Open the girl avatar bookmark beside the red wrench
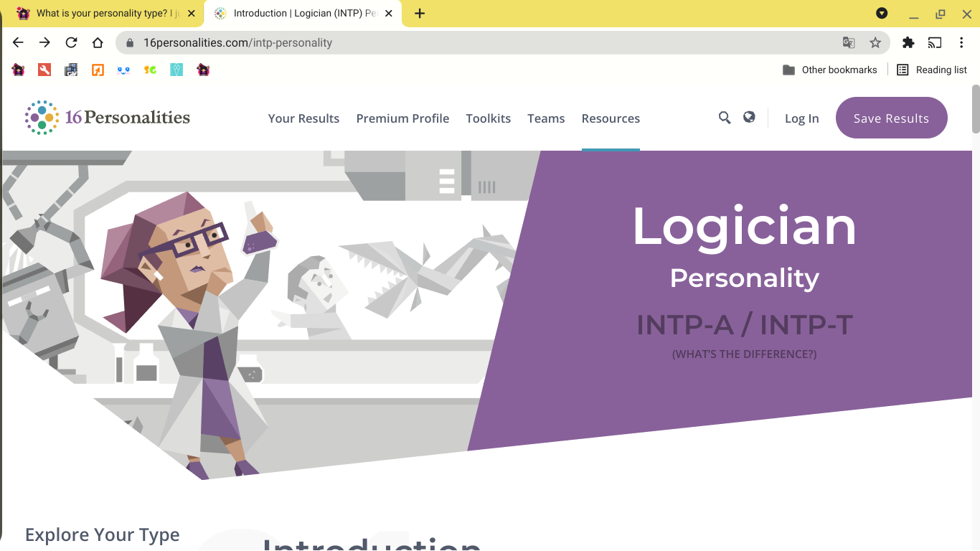 pyautogui.click(x=19, y=70)
